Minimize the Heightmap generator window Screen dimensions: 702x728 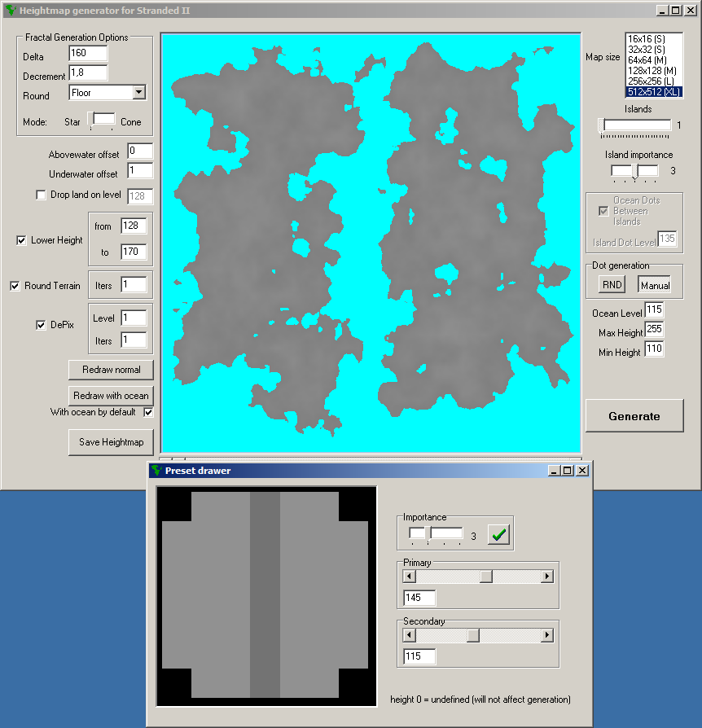pos(662,11)
